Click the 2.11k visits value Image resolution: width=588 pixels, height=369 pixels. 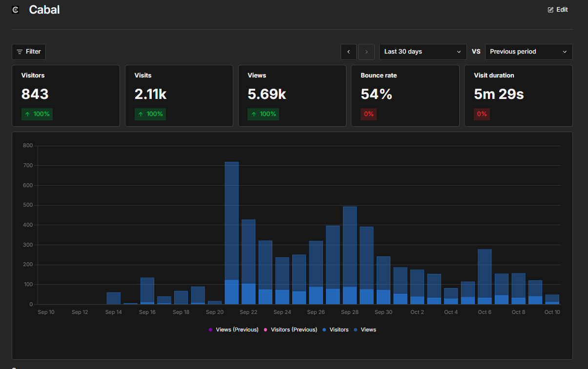point(151,94)
